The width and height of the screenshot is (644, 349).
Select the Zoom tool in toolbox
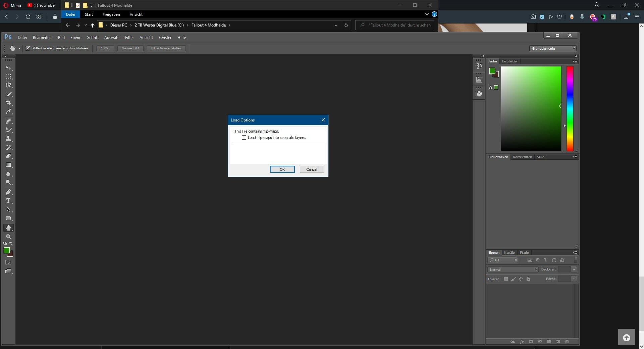pyautogui.click(x=8, y=237)
